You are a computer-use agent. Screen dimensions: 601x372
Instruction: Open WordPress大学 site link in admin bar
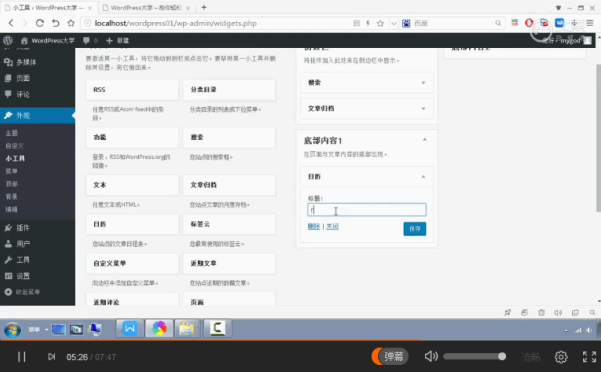click(x=48, y=40)
